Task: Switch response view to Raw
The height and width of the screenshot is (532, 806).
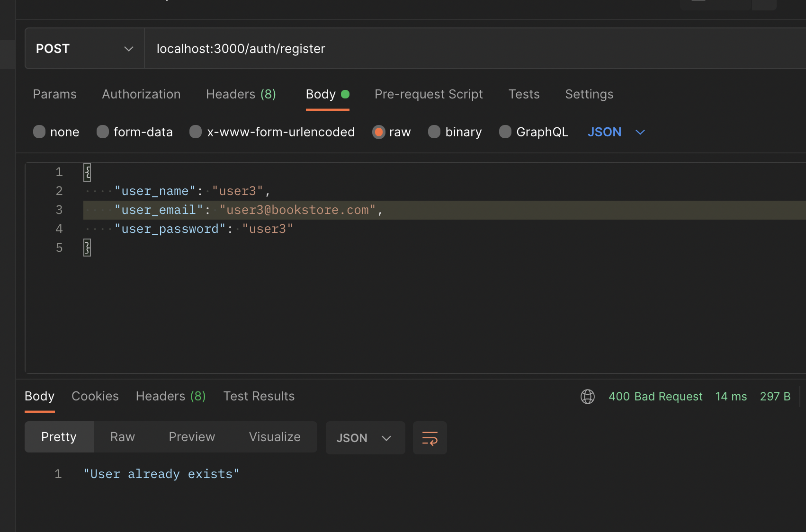Action: [123, 437]
